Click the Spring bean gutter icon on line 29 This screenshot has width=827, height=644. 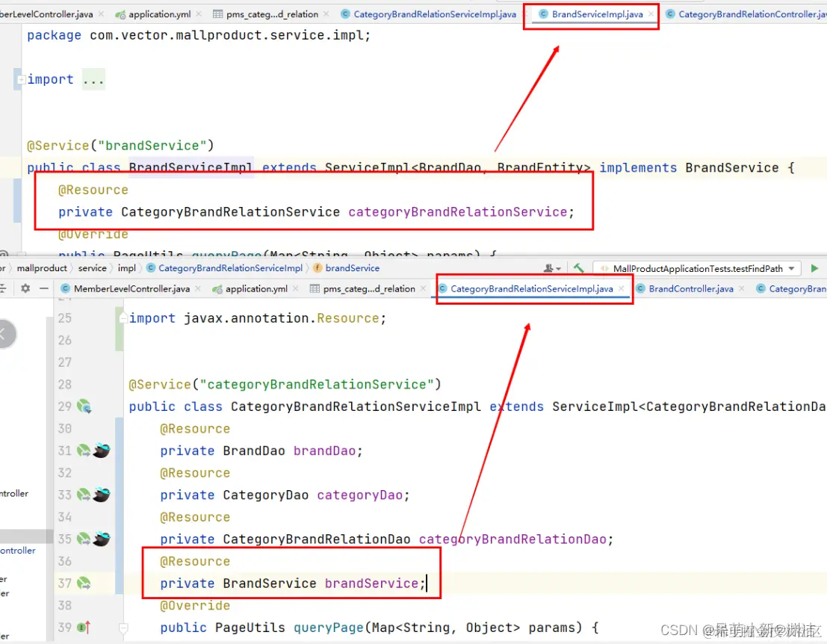tap(84, 406)
